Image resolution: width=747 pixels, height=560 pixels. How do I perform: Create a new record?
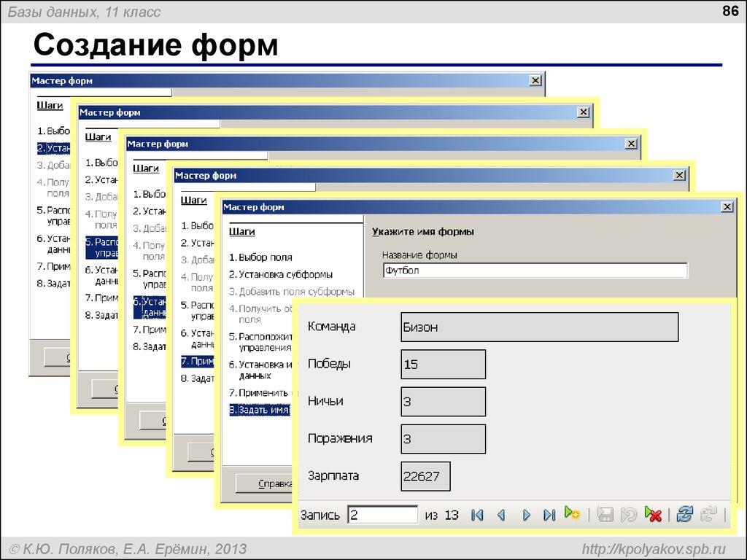(x=573, y=515)
